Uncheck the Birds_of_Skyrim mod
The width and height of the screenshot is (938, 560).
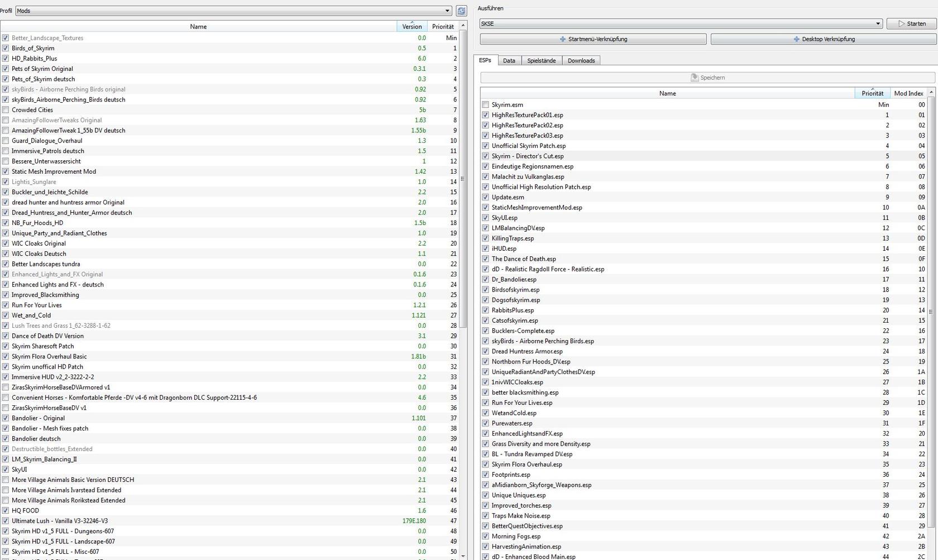6,48
